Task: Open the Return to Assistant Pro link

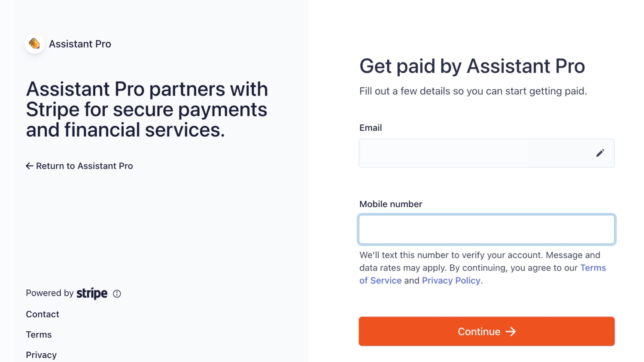Action: click(x=79, y=166)
